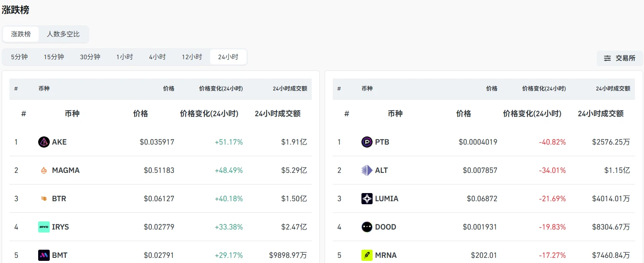Select the 5分钟 timeframe

tap(19, 57)
